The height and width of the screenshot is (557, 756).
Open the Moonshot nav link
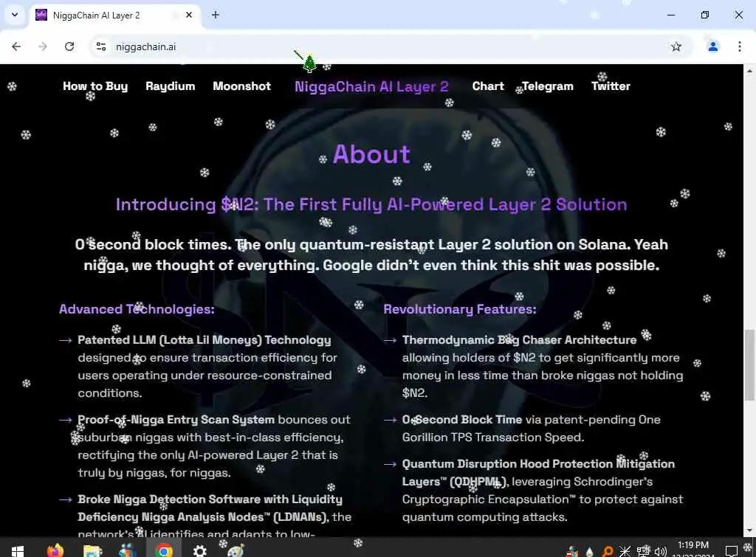click(242, 86)
